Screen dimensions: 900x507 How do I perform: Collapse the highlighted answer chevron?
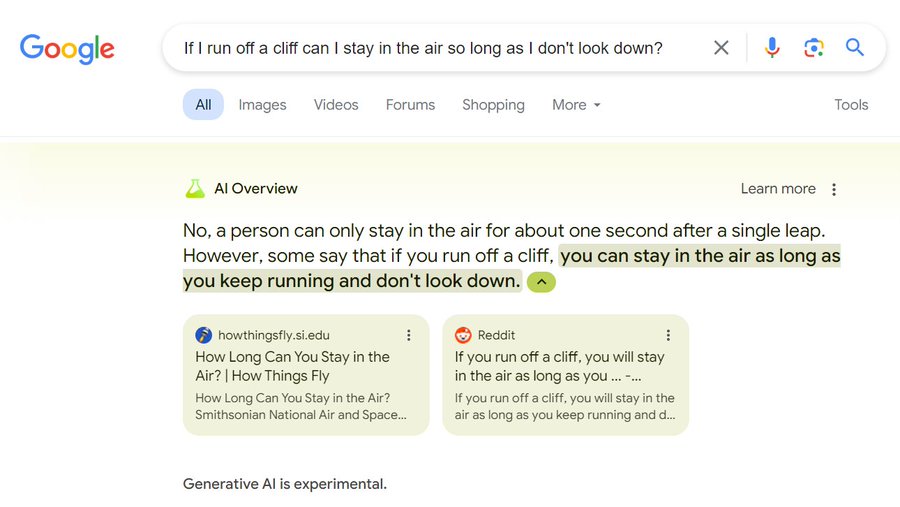(541, 282)
